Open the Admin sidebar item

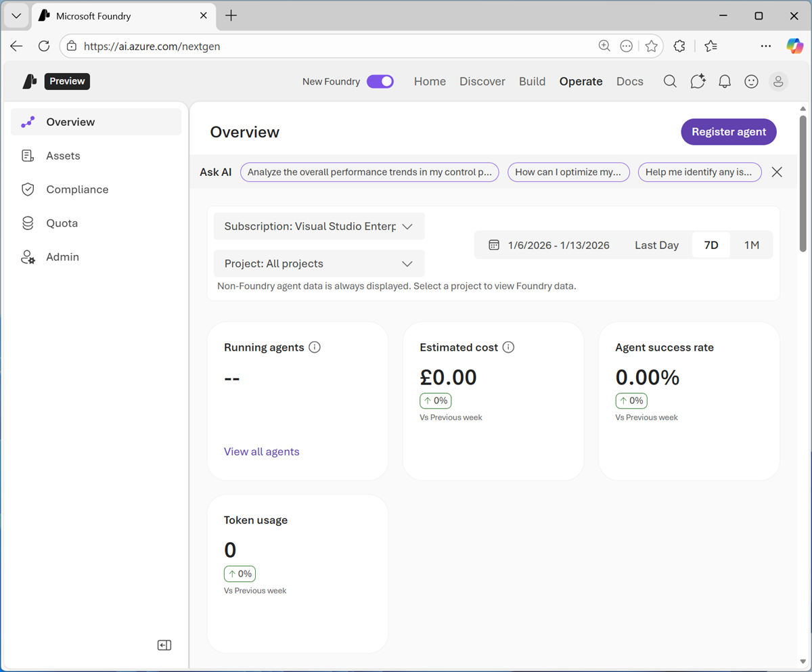(62, 256)
